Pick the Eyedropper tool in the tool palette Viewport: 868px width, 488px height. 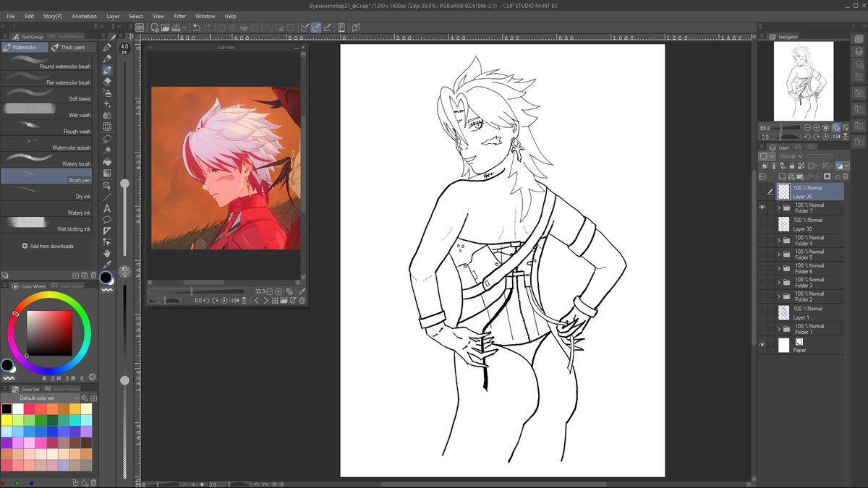[x=107, y=265]
